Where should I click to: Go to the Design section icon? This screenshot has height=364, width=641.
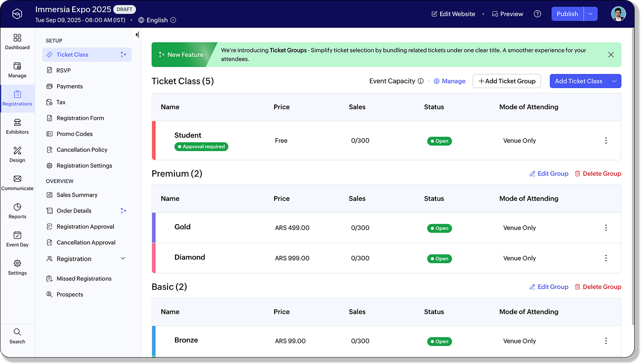pos(17,151)
